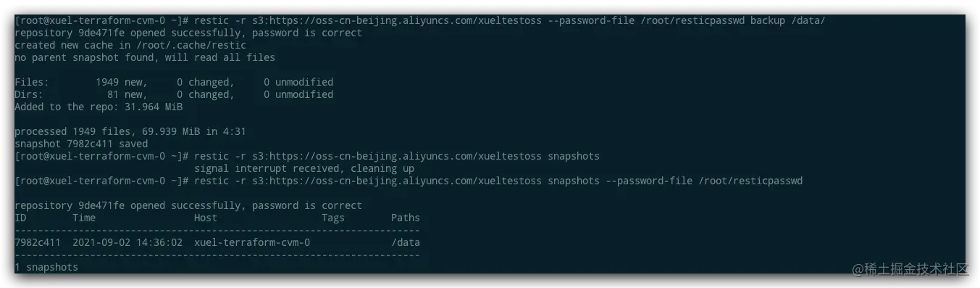Click the Host column header
This screenshot has width=980, height=288.
pyautogui.click(x=206, y=218)
